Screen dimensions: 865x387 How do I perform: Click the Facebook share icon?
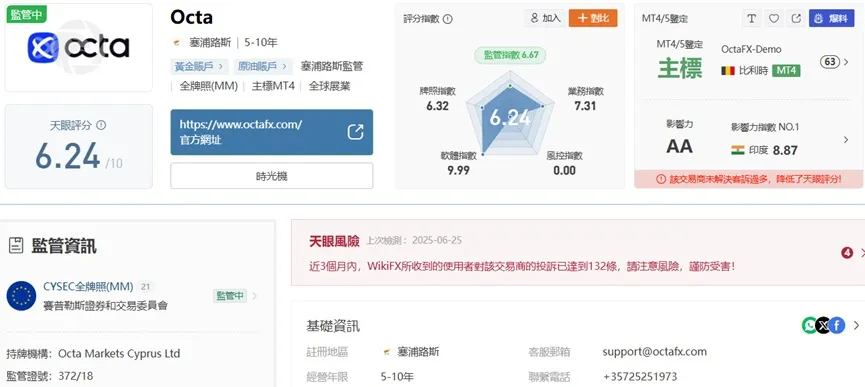[x=837, y=325]
